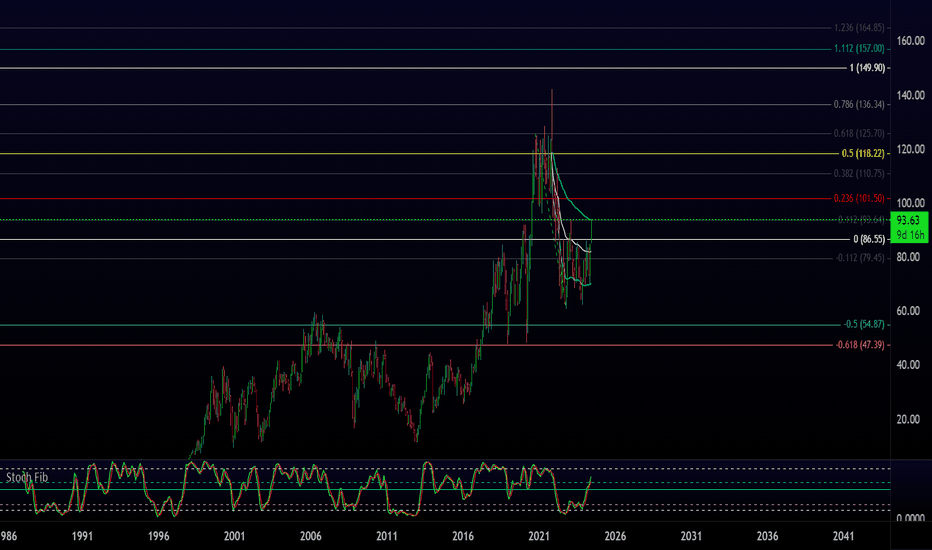Click the bar countdown 9d 16h

(x=910, y=235)
